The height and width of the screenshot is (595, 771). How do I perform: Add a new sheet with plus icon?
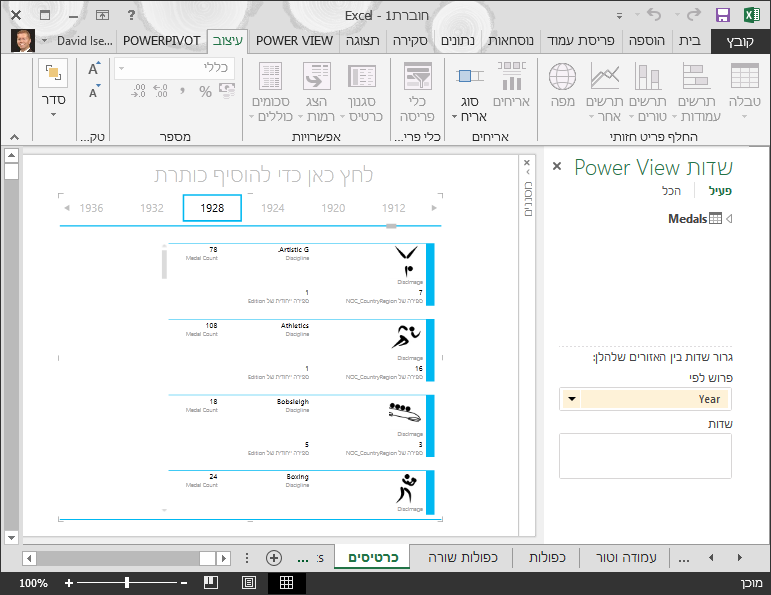click(274, 558)
